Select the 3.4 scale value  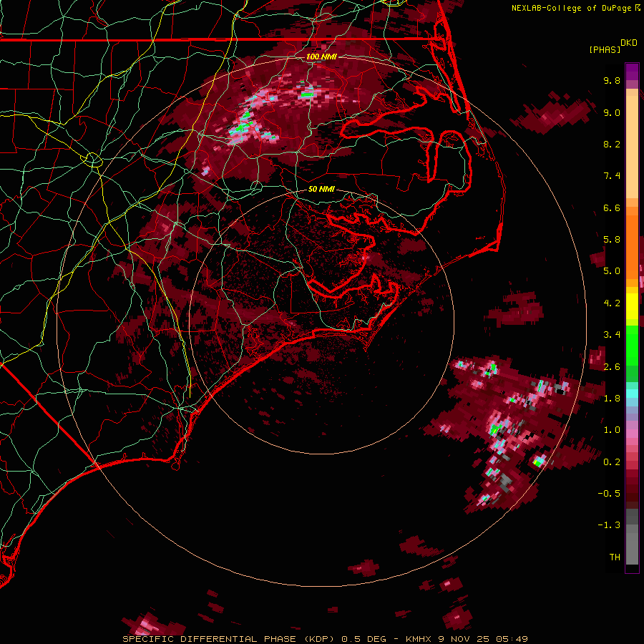click(x=612, y=335)
